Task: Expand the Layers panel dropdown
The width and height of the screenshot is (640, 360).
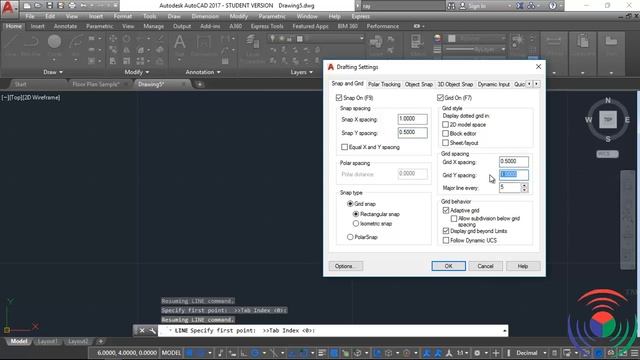Action: [x=302, y=72]
